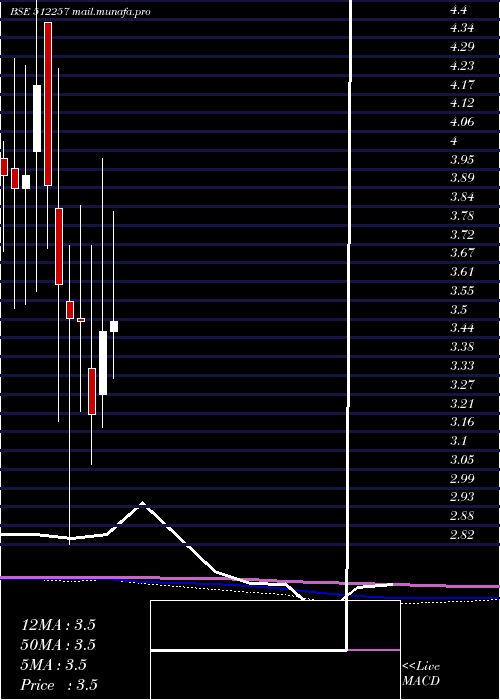
Task: Click the 3.21 price axis label
Action: (x=462, y=404)
